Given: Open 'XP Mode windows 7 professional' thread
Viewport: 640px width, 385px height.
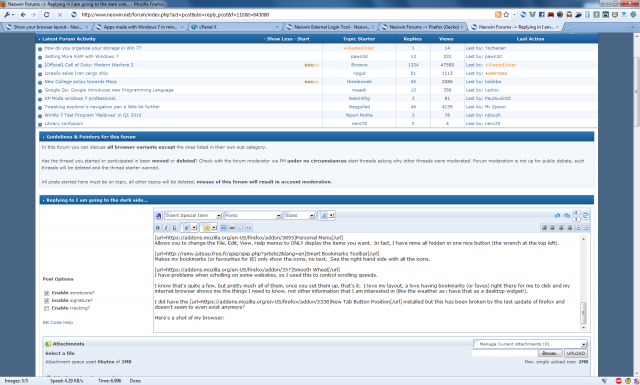Looking at the screenshot, I should [80, 98].
